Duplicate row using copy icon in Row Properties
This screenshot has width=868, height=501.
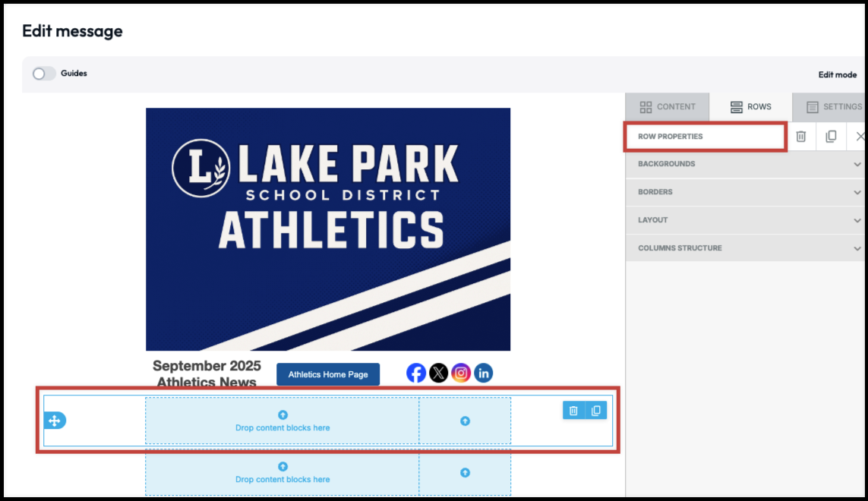point(831,137)
